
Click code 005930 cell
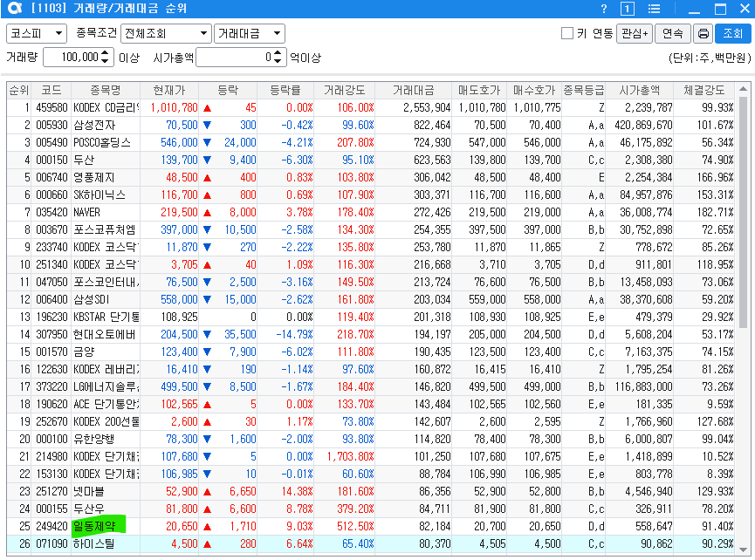pos(51,125)
